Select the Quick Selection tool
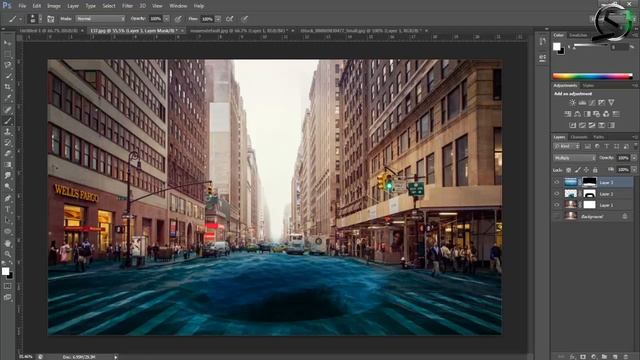Screen dimensions: 640x360 7,76
